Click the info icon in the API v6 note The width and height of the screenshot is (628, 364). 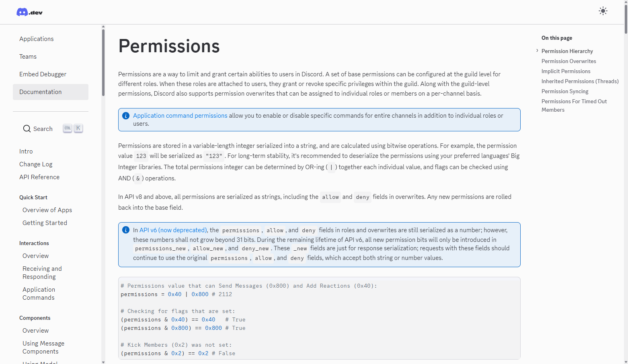coord(126,230)
